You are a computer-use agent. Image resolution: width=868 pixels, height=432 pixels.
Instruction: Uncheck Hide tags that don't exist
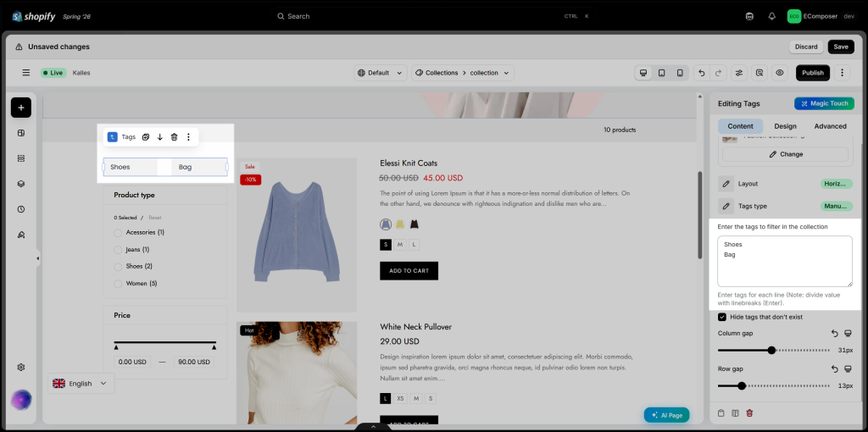point(722,317)
